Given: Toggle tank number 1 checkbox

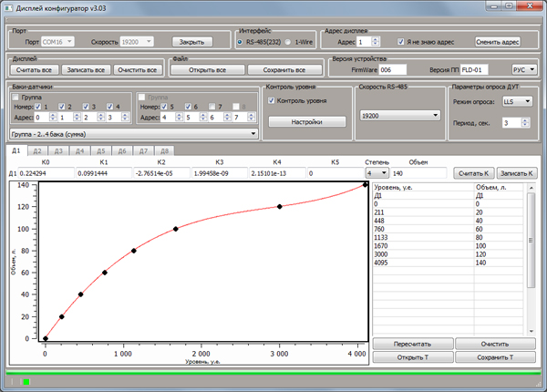Looking at the screenshot, I should (38, 107).
